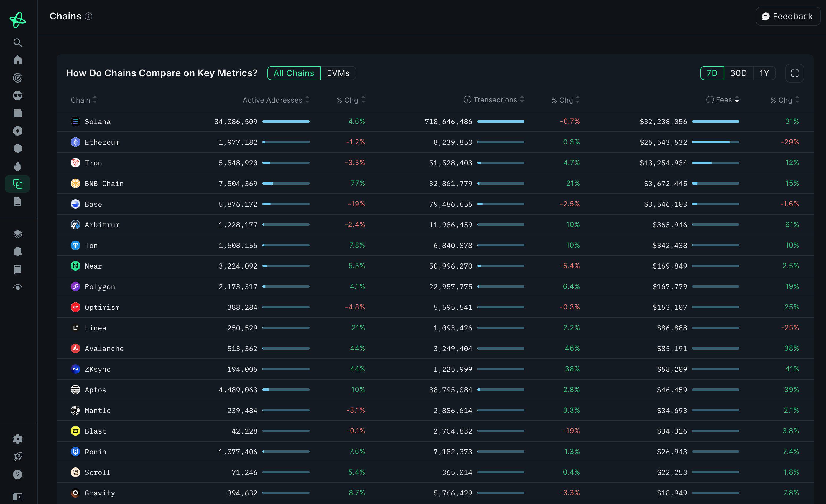The width and height of the screenshot is (826, 504).
Task: Click the info icon next to Chains title
Action: (x=88, y=16)
